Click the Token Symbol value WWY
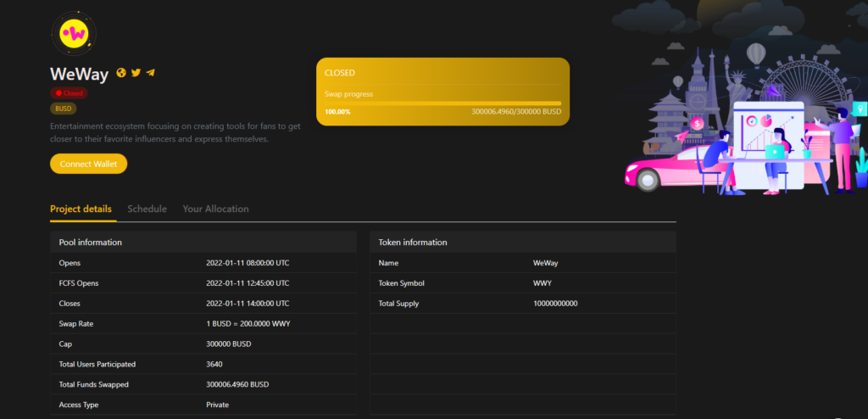 pos(542,283)
